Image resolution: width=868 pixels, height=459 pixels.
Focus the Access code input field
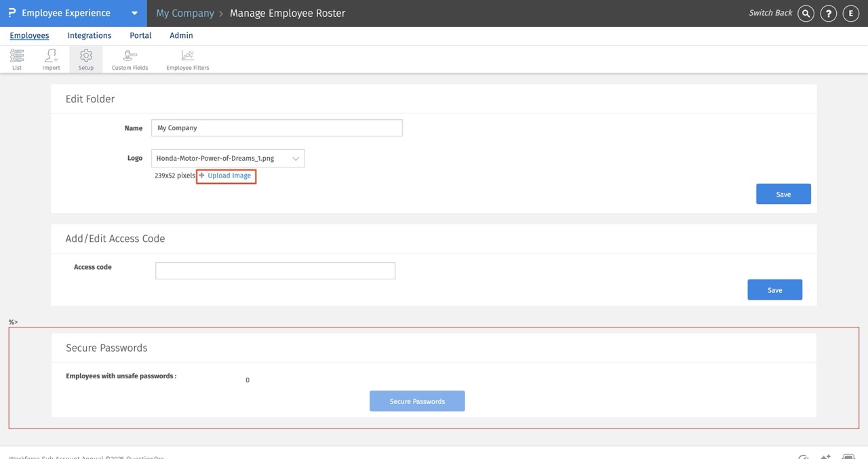point(275,271)
